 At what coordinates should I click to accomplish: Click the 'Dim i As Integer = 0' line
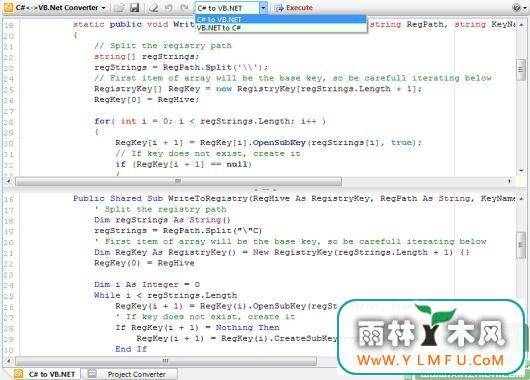pos(147,285)
